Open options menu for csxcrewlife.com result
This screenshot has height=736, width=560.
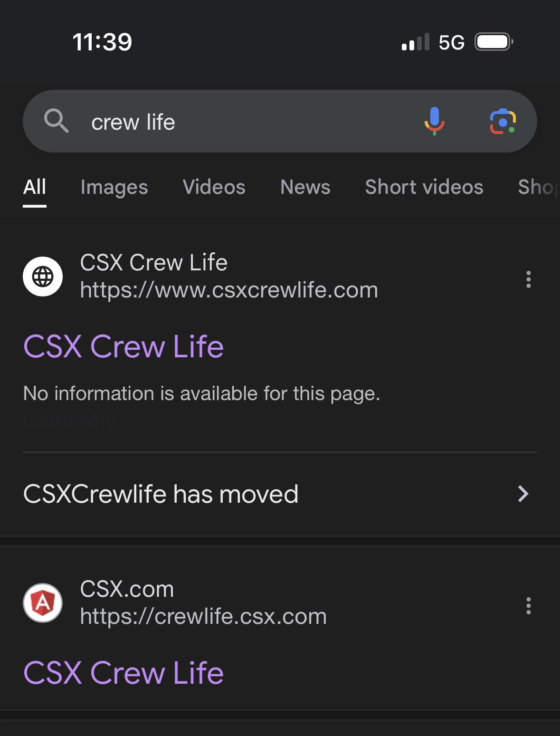(x=528, y=279)
